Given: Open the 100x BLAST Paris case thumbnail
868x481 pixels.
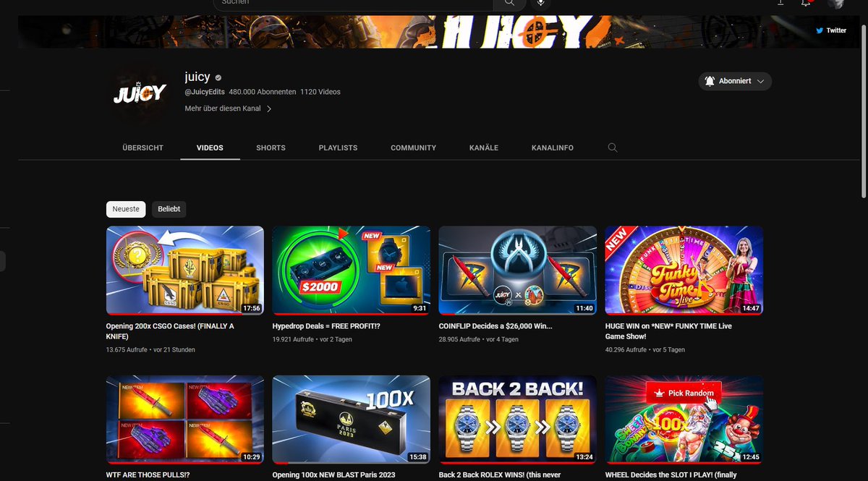Looking at the screenshot, I should point(352,420).
